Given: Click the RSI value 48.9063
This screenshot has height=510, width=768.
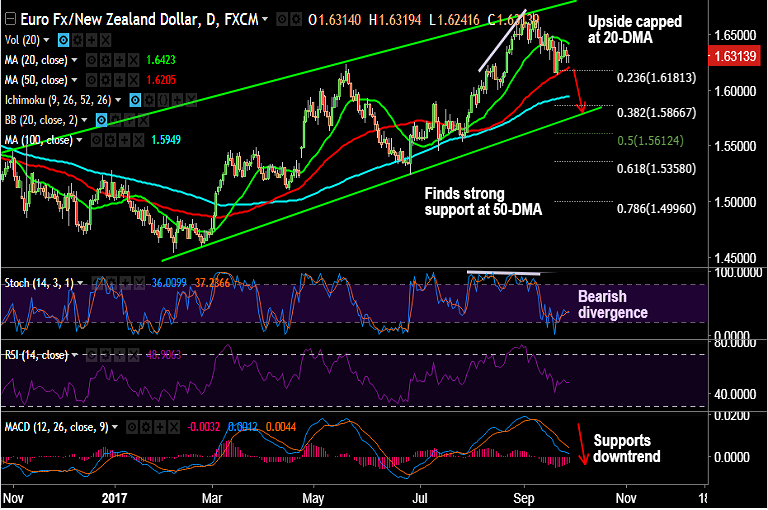Looking at the screenshot, I should tap(164, 355).
